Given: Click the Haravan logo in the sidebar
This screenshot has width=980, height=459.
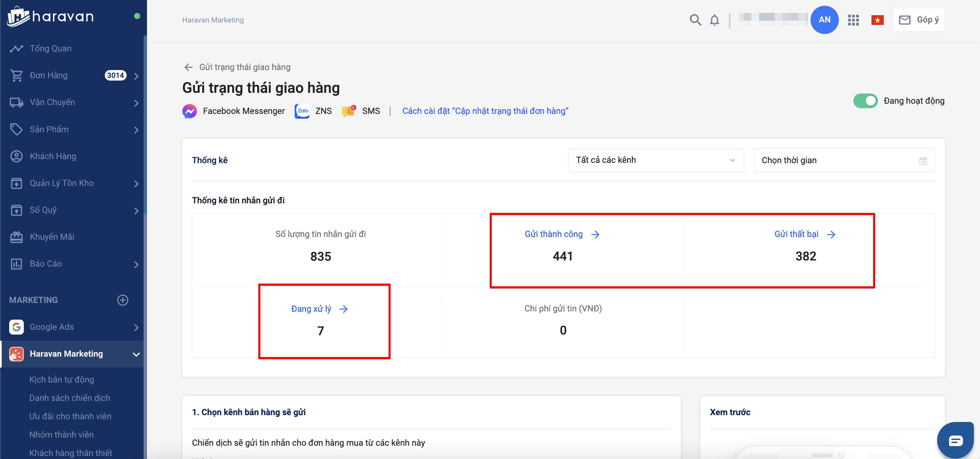Looking at the screenshot, I should pyautogui.click(x=50, y=16).
